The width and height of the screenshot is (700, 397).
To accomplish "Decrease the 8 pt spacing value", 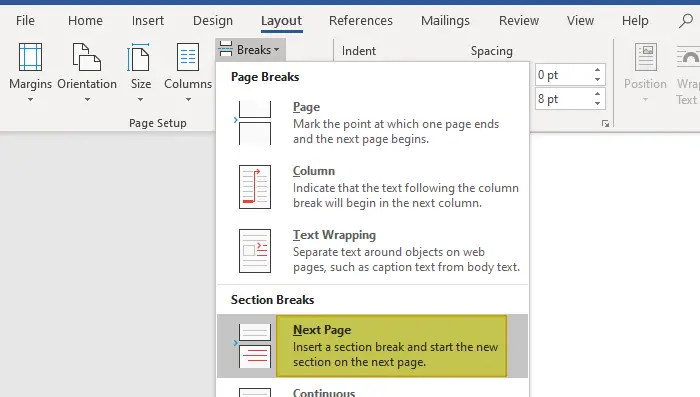I will pyautogui.click(x=597, y=104).
